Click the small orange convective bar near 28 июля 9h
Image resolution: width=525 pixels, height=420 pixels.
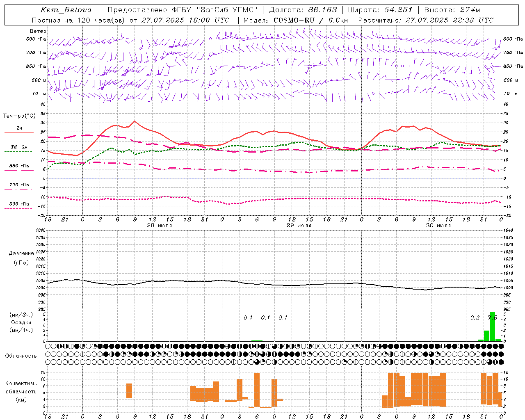[x=129, y=391]
